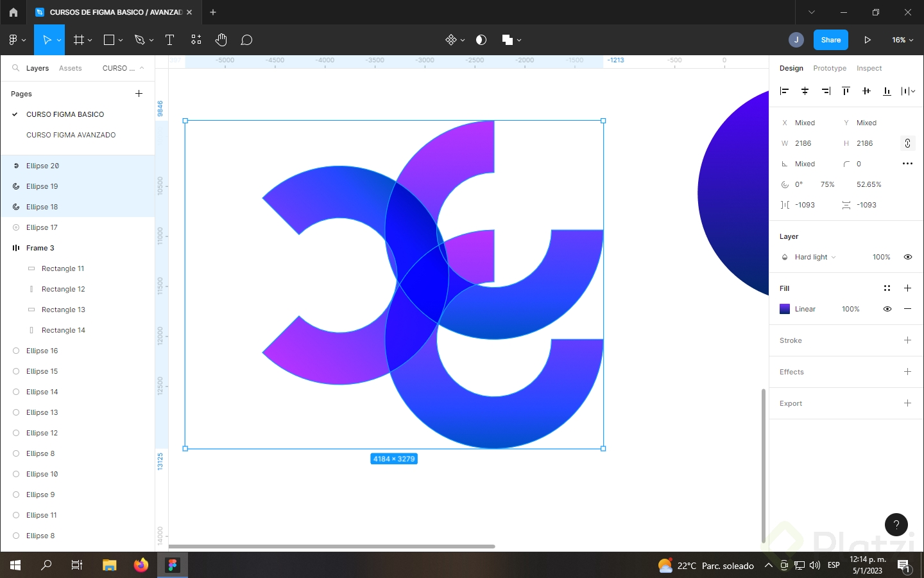Click the Linear gradient color swatch
The width and height of the screenshot is (924, 578).
coord(784,309)
